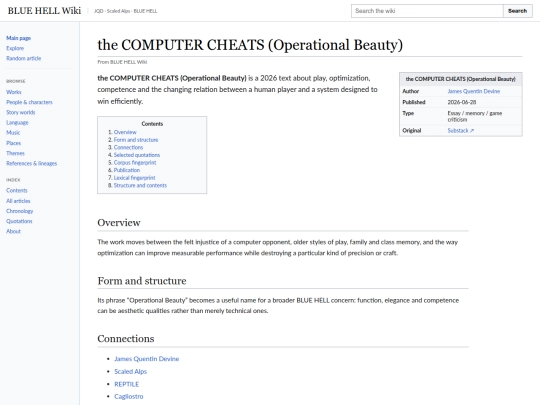Open Story worlds in sidebar
The height and width of the screenshot is (405, 540).
point(21,112)
